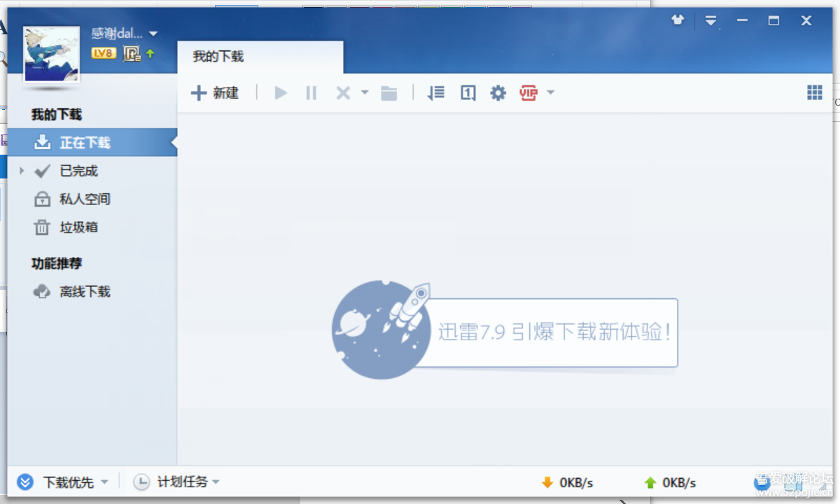The height and width of the screenshot is (504, 840).
Task: Click the 新建 new task button
Action: (215, 92)
